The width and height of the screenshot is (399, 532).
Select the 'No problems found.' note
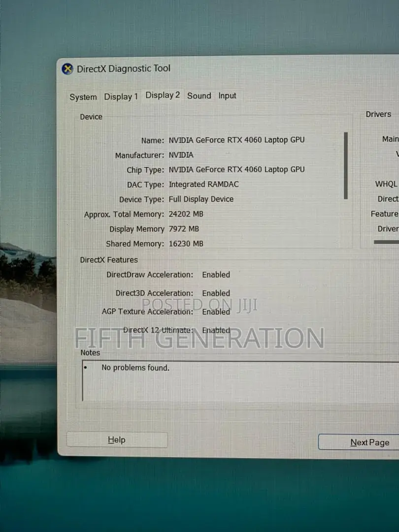(x=135, y=367)
